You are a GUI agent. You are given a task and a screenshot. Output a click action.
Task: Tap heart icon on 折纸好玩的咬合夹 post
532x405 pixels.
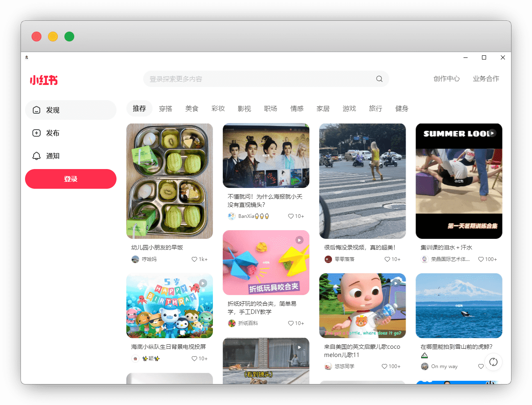(291, 323)
